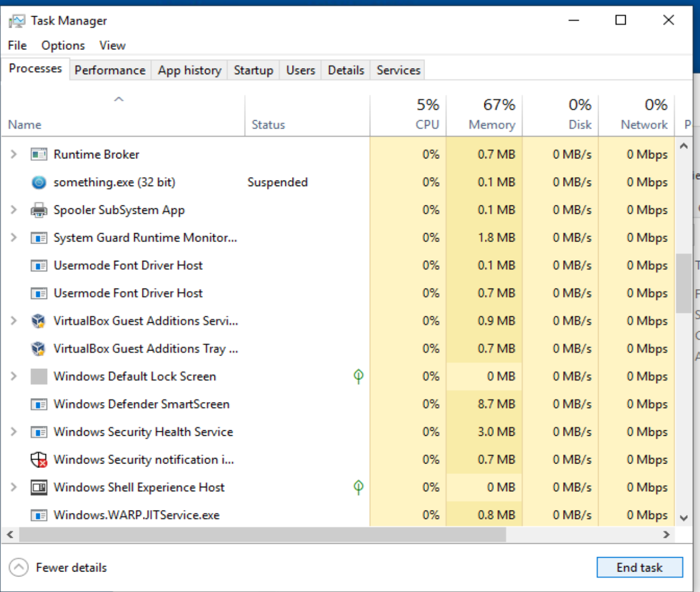This screenshot has width=700, height=592.
Task: Open the Details tab
Action: [x=346, y=70]
